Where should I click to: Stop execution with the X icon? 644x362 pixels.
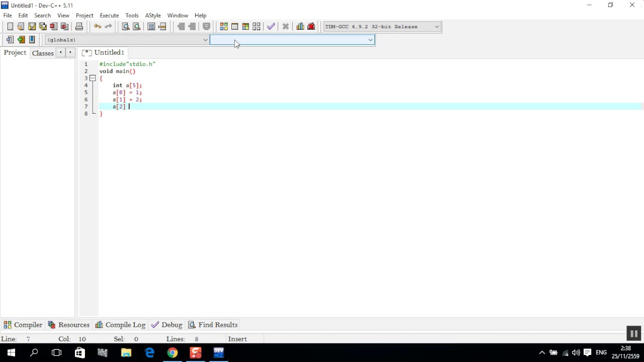(x=286, y=27)
